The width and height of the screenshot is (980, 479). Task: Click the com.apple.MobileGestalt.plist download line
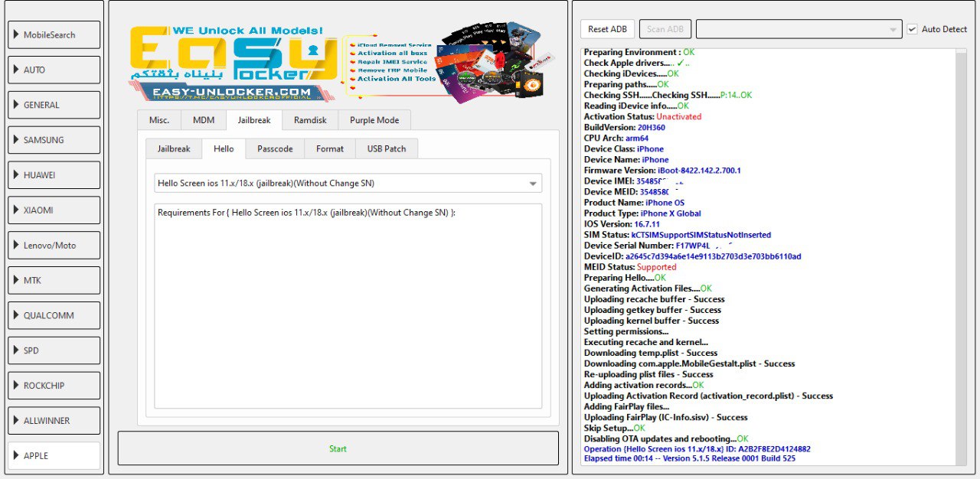(689, 363)
